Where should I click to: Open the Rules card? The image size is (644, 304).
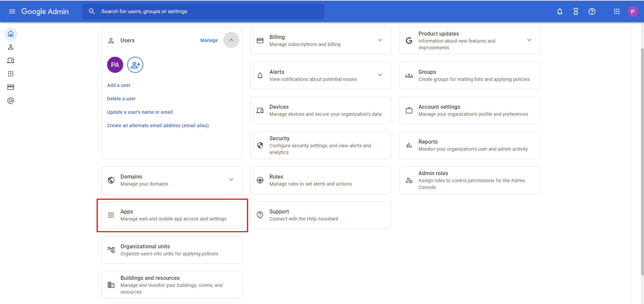point(321,180)
